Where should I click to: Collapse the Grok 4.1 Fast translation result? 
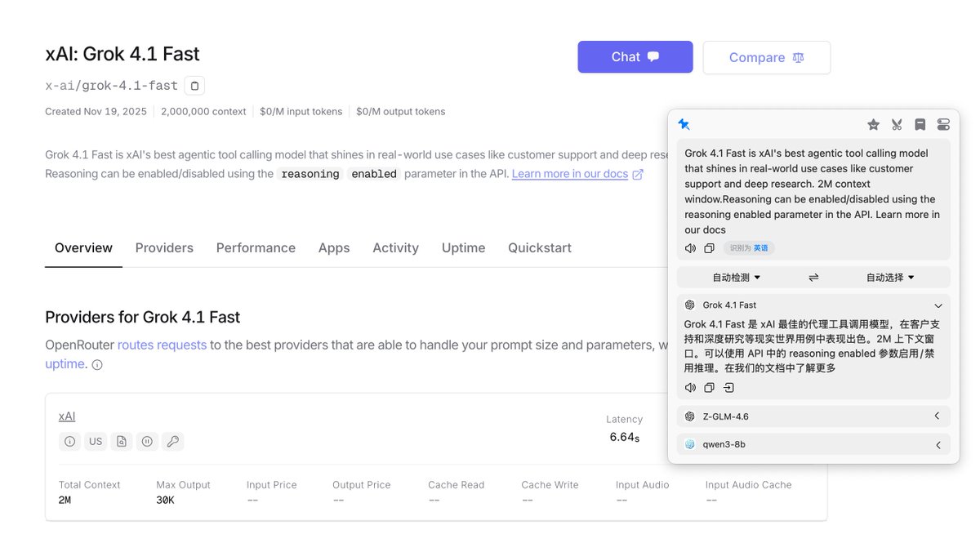938,305
